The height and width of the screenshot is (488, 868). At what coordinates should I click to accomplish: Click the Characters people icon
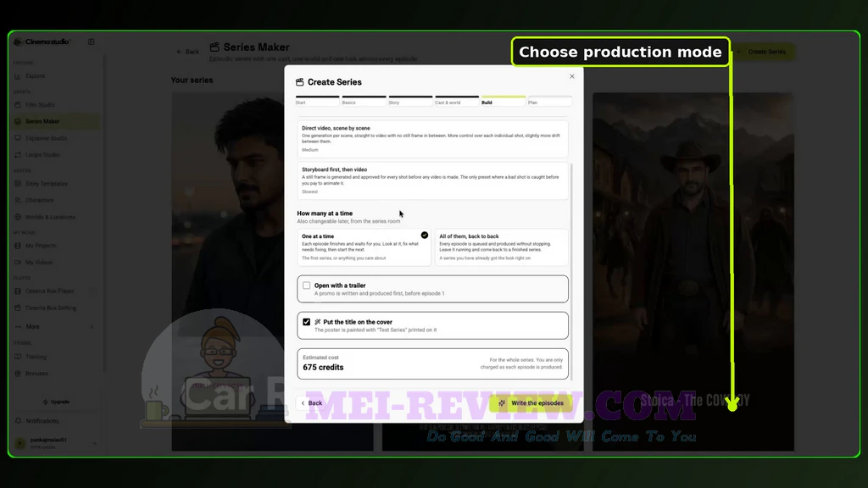tap(18, 200)
